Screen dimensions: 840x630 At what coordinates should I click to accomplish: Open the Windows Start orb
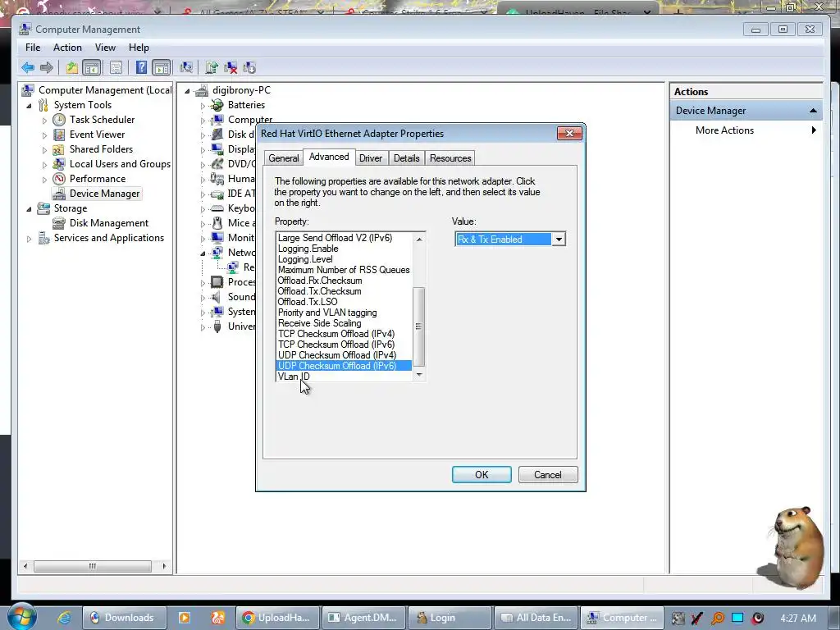[x=21, y=617]
